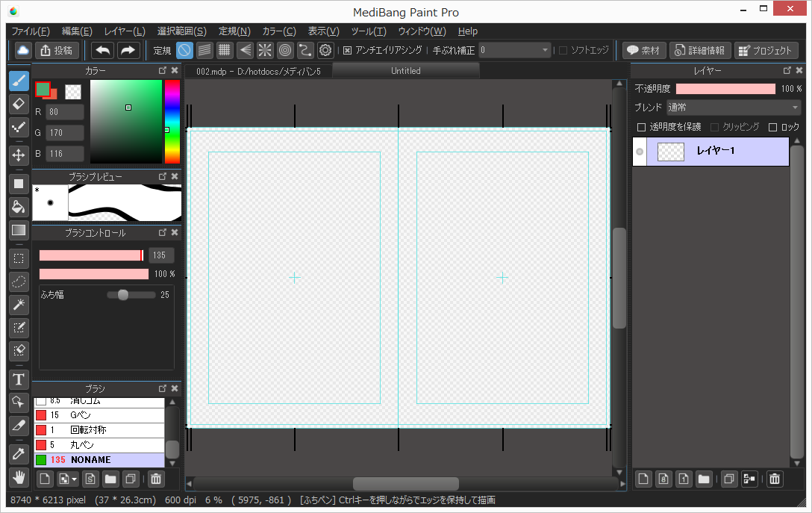The height and width of the screenshot is (513, 812).
Task: Add a 1-bit layer
Action: click(684, 479)
